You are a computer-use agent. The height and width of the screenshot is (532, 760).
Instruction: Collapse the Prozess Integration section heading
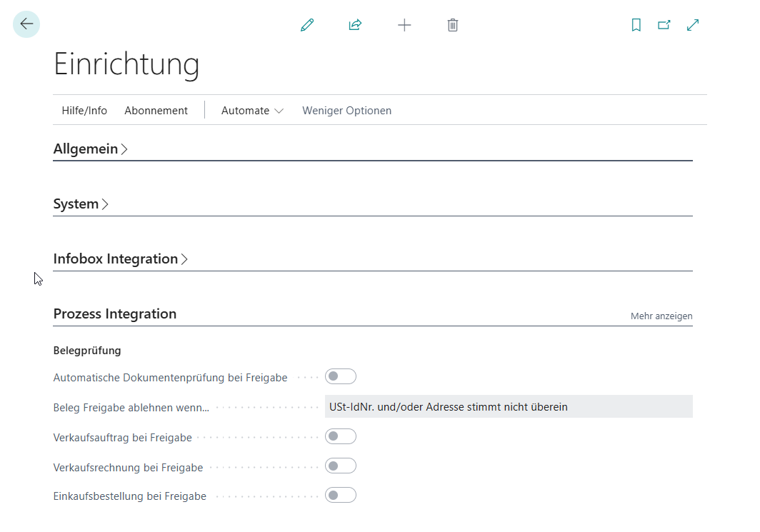point(115,314)
